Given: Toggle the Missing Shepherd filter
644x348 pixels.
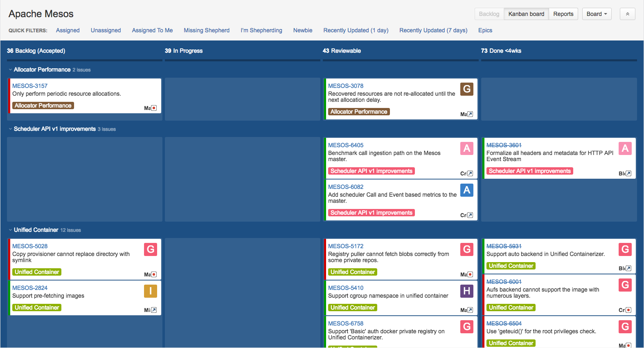Looking at the screenshot, I should (207, 30).
